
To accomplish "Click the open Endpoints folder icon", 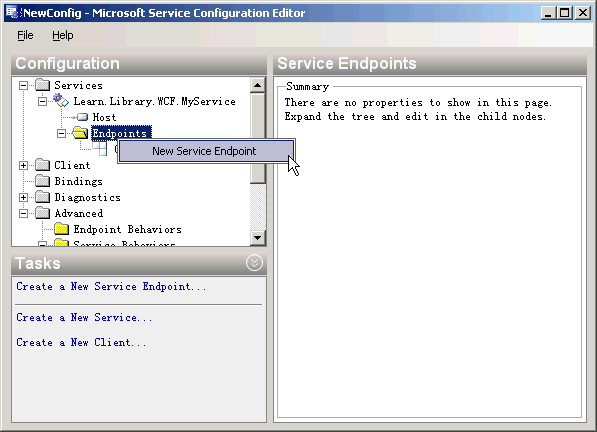I will click(80, 133).
